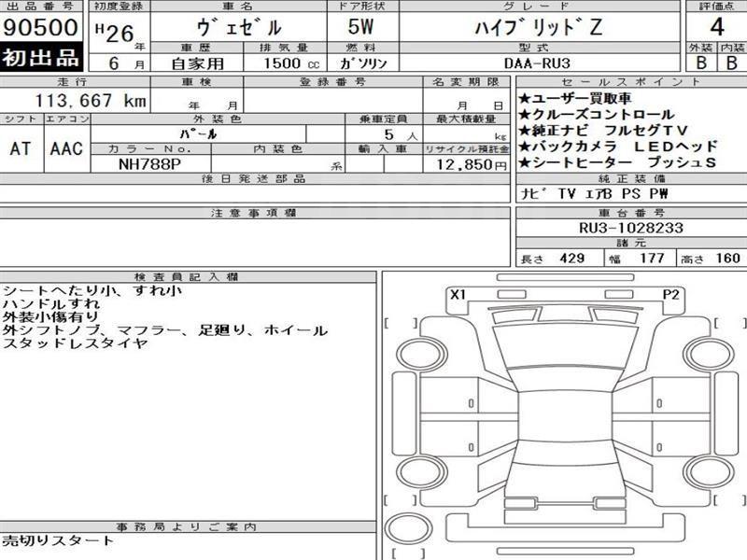Select the grade ハイブリッドZ
Image resolution: width=747 pixels, height=560 pixels.
pyautogui.click(x=539, y=27)
